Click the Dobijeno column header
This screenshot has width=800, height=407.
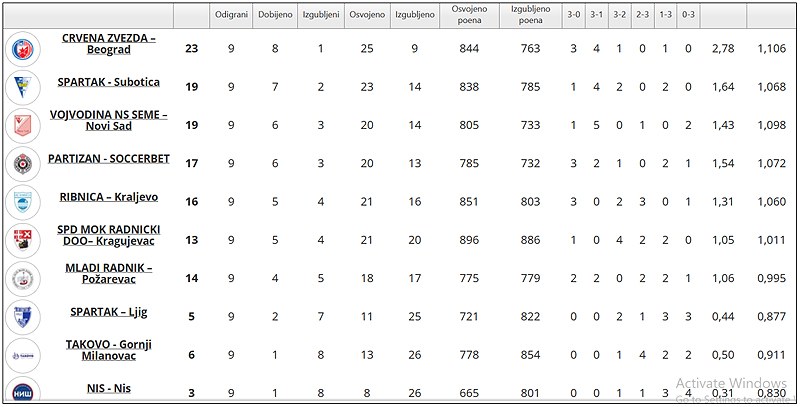point(275,15)
